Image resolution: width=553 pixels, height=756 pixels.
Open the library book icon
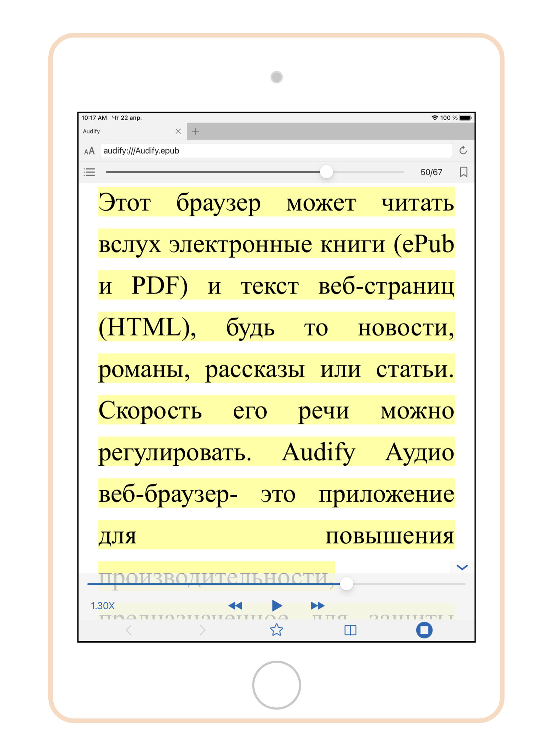click(350, 630)
